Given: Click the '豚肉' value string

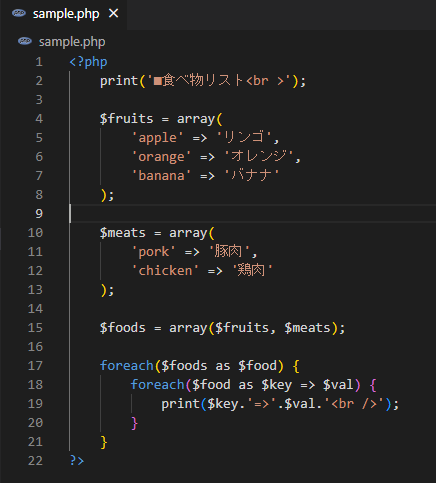Looking at the screenshot, I should pos(229,251).
